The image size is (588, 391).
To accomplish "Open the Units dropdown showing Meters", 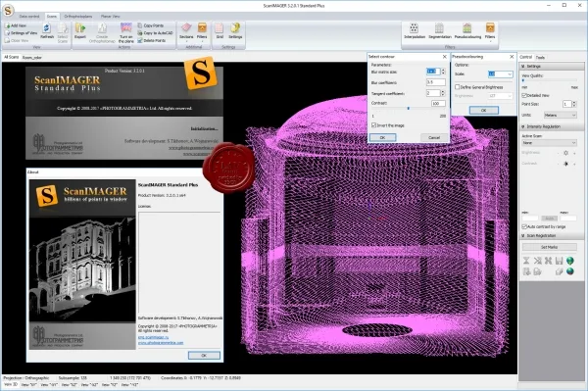I will click(561, 115).
